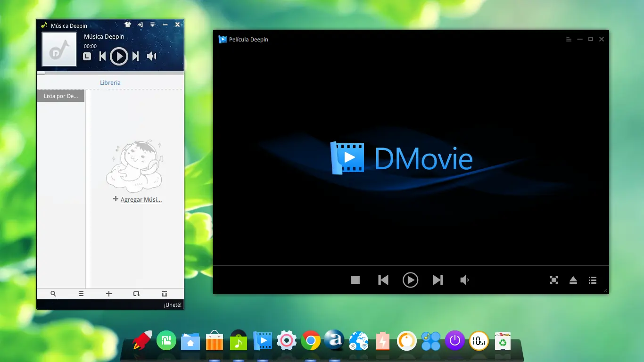Click the ¡Uneté! link
Viewport: 644px width, 362px height.
(173, 305)
